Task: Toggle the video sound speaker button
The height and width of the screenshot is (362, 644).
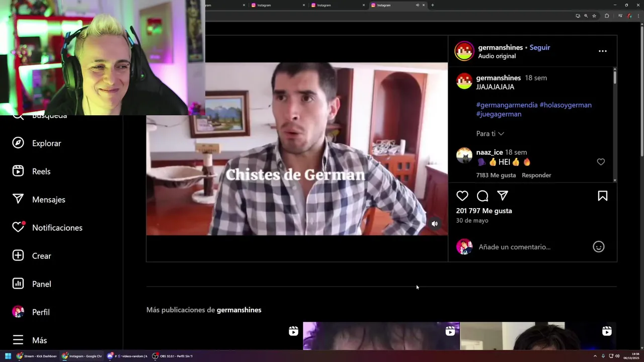Action: (x=435, y=224)
